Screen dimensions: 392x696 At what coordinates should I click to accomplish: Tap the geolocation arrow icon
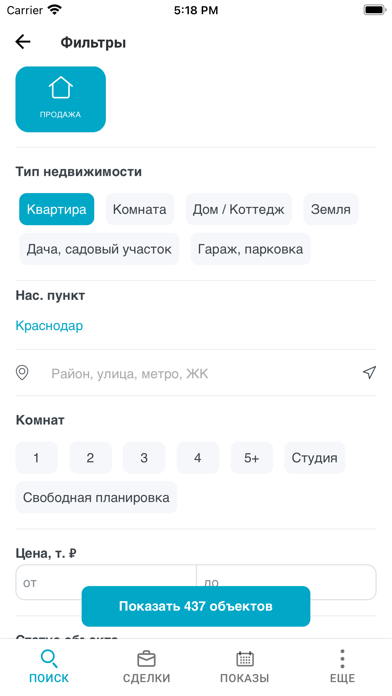369,372
